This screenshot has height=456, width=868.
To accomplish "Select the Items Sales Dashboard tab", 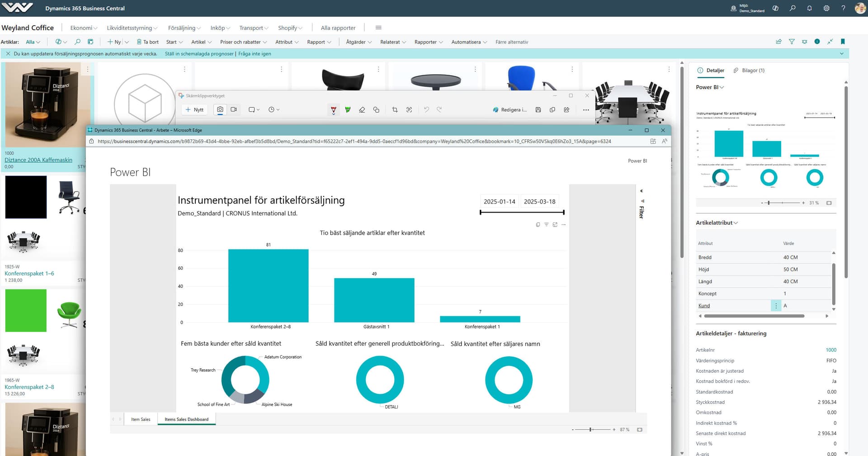I will tap(187, 419).
